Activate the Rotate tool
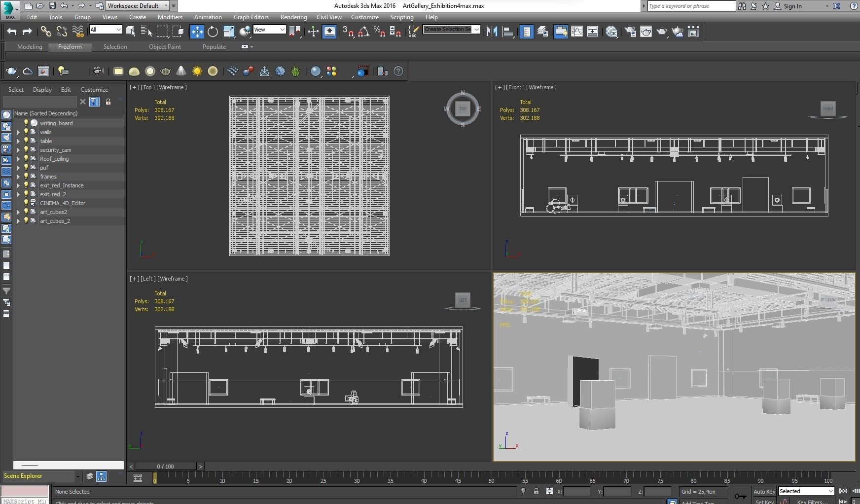The height and width of the screenshot is (504, 860). pos(213,32)
